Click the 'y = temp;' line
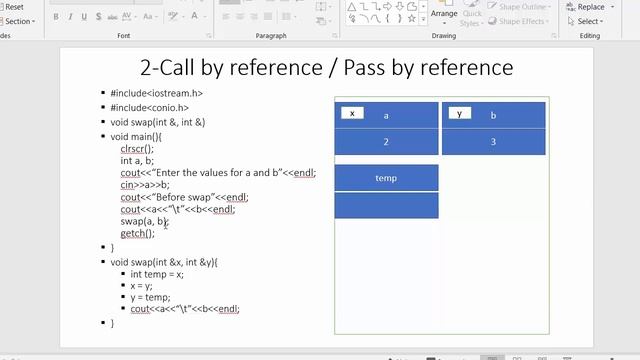This screenshot has width=640, height=360. [150, 297]
